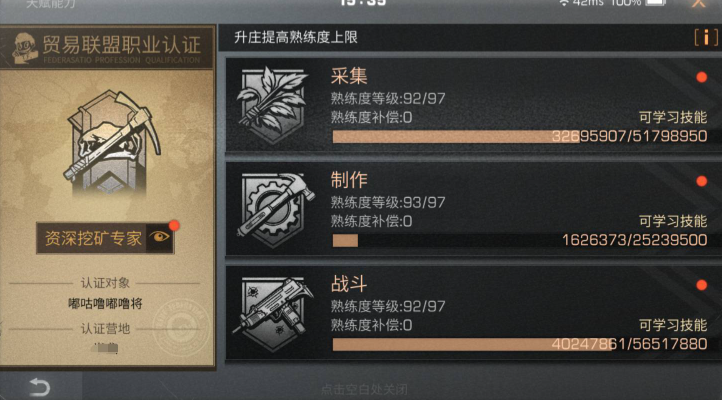Click the 采集 proficiency progress bar

(x=520, y=137)
